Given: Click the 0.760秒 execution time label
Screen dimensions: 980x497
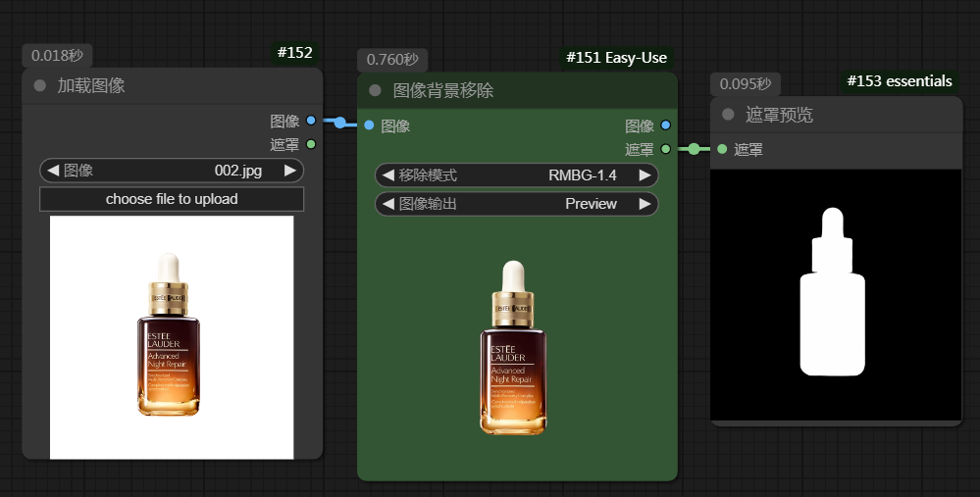Looking at the screenshot, I should [x=392, y=60].
